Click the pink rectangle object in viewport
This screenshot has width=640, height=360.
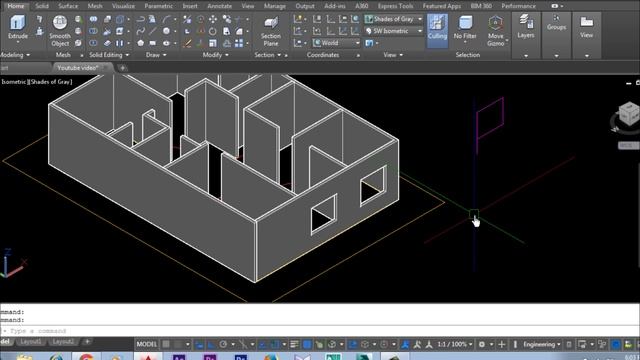tap(490, 118)
